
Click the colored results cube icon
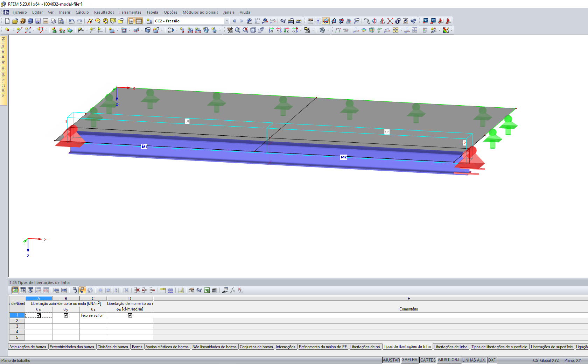[372, 30]
